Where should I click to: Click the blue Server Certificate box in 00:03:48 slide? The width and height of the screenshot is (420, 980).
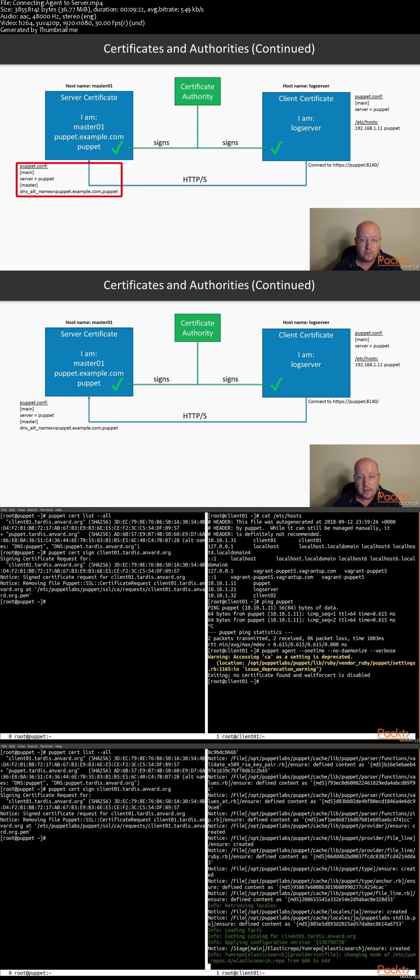click(x=89, y=362)
